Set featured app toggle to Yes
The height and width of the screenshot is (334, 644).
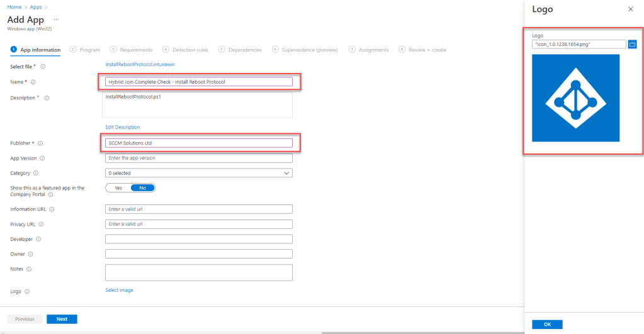pos(118,188)
